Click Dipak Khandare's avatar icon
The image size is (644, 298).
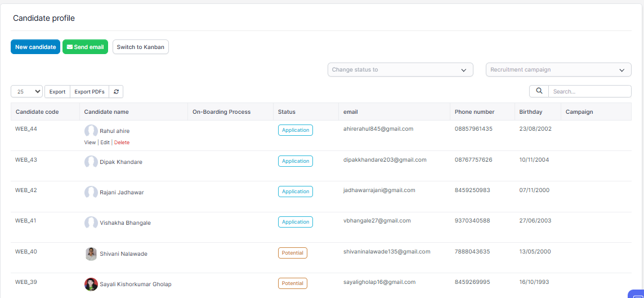[91, 162]
